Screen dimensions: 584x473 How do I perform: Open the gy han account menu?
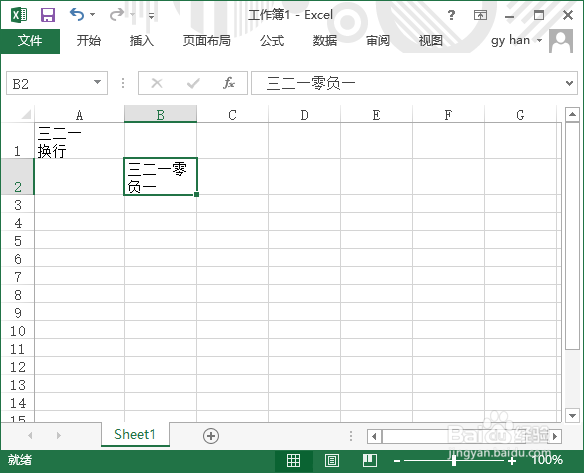[516, 40]
